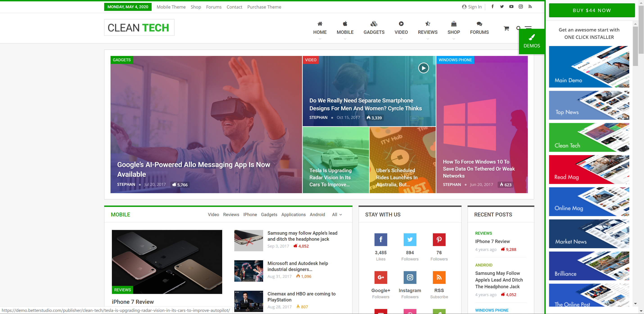Expand the MOBILE menu chevron

345,39
